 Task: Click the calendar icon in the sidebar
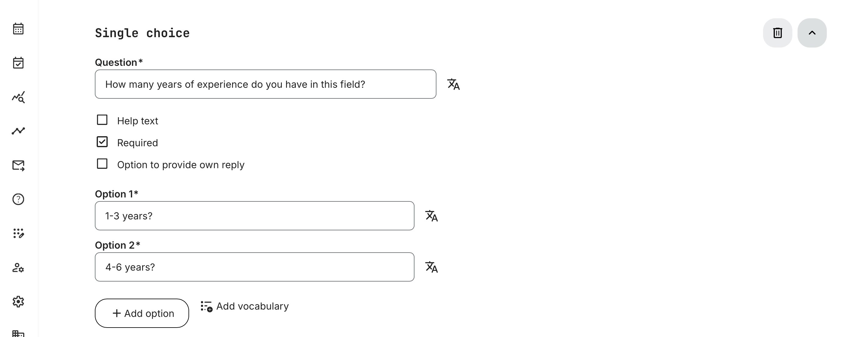coord(18,29)
